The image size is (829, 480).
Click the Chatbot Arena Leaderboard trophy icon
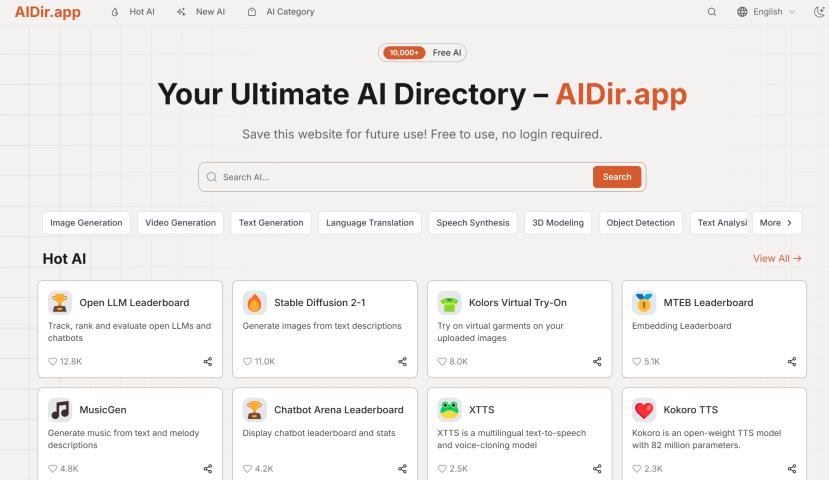click(x=254, y=410)
